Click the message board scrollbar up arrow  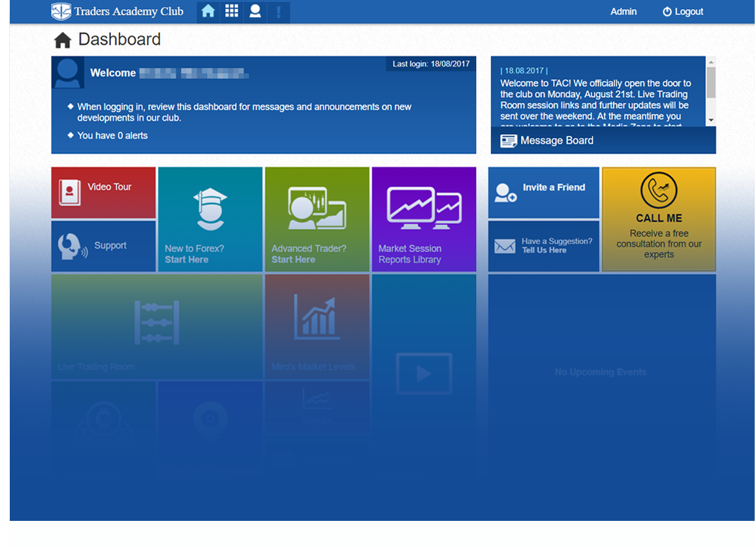coord(711,62)
